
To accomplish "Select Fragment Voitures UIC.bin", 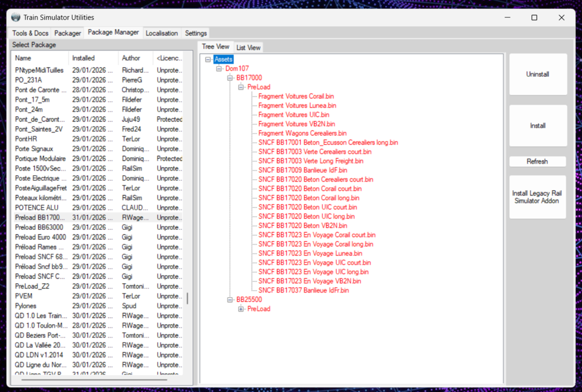I will (x=293, y=115).
